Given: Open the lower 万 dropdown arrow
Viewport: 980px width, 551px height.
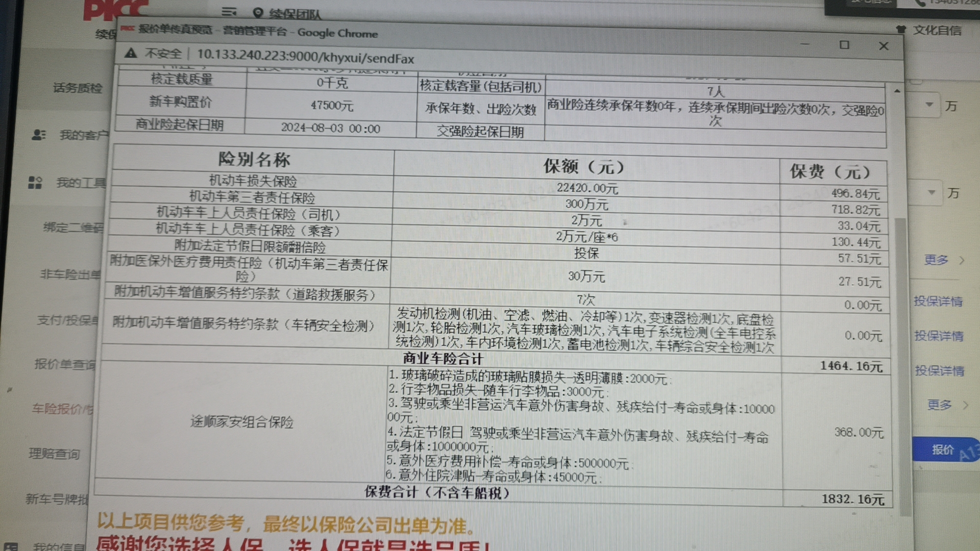Looking at the screenshot, I should [x=932, y=192].
